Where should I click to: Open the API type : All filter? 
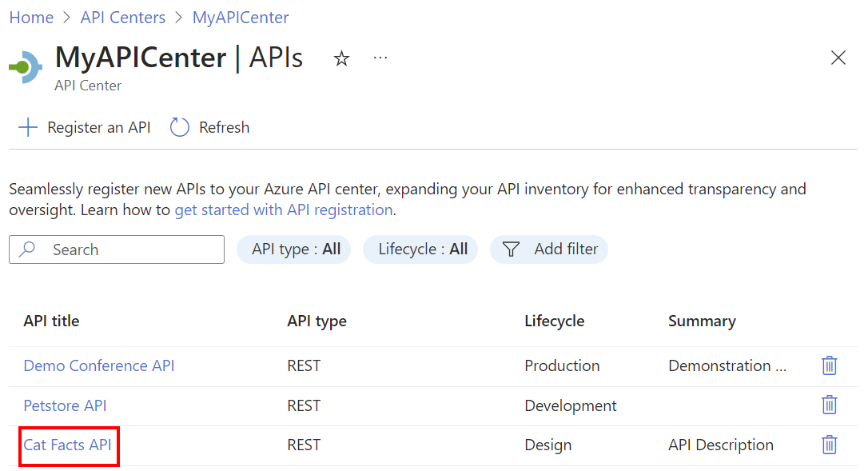point(293,249)
